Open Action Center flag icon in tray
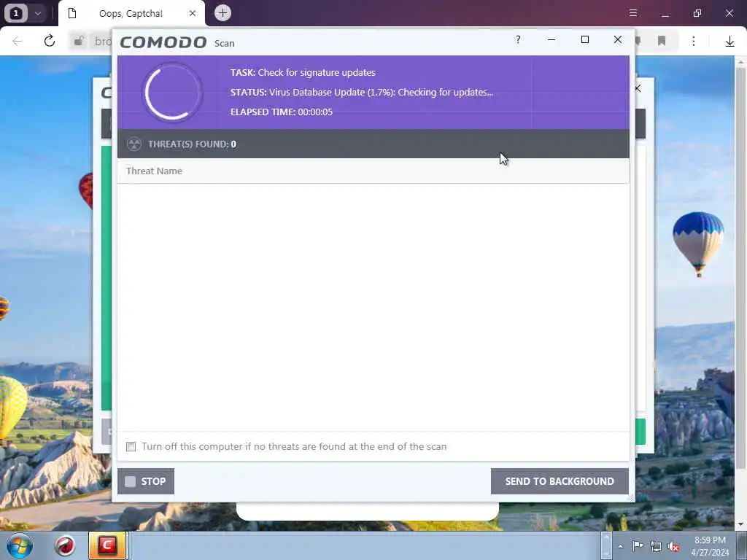The image size is (747, 560). coord(638,546)
